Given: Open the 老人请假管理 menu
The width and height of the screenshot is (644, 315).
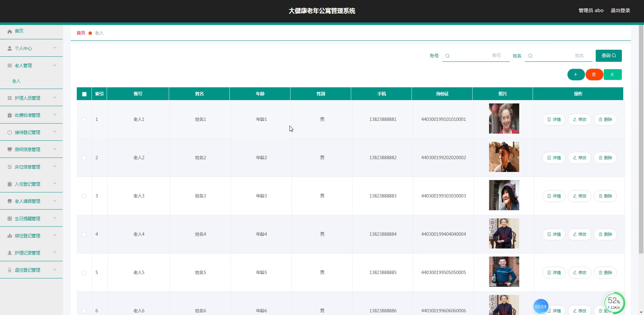Looking at the screenshot, I should point(32,201).
